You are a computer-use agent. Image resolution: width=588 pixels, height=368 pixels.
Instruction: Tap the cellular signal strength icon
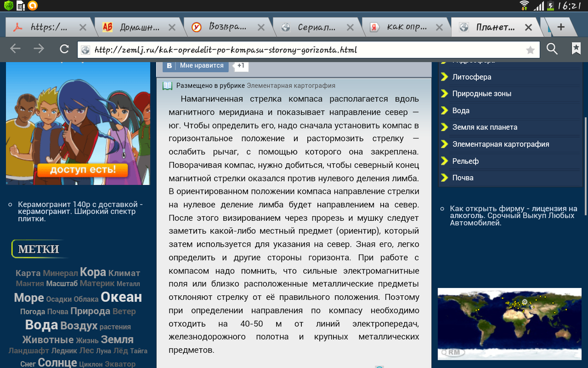[x=539, y=6]
